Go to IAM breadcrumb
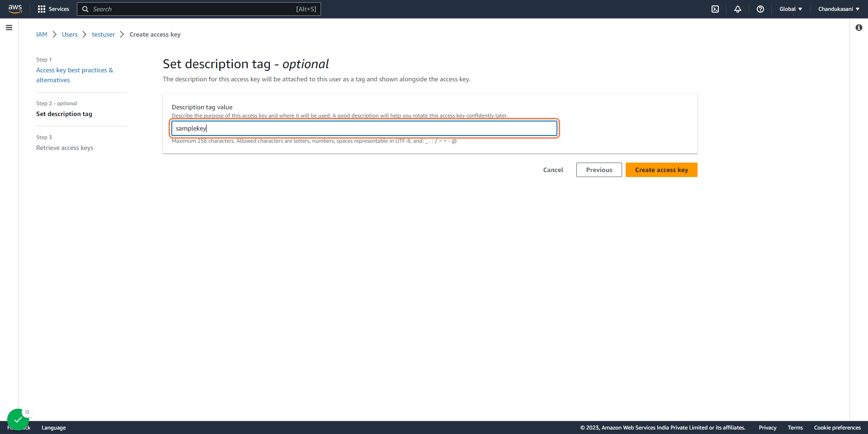Viewport: 868px width, 434px height. (x=42, y=34)
